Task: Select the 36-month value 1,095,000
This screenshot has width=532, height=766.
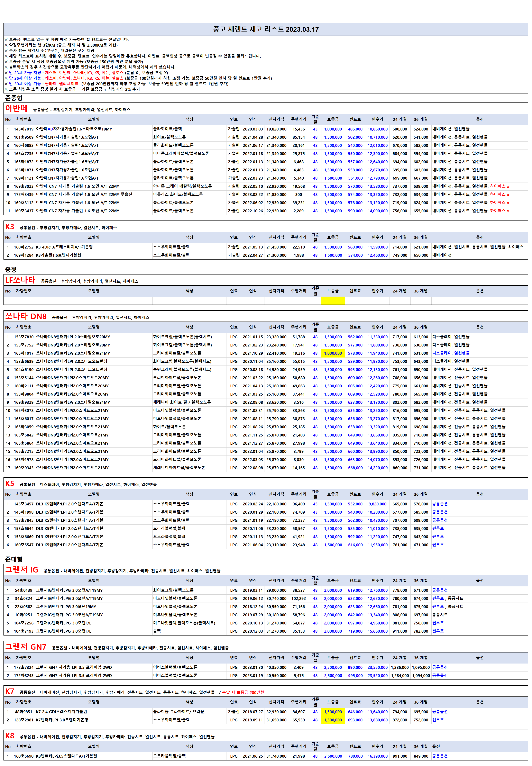Action: 421,667
